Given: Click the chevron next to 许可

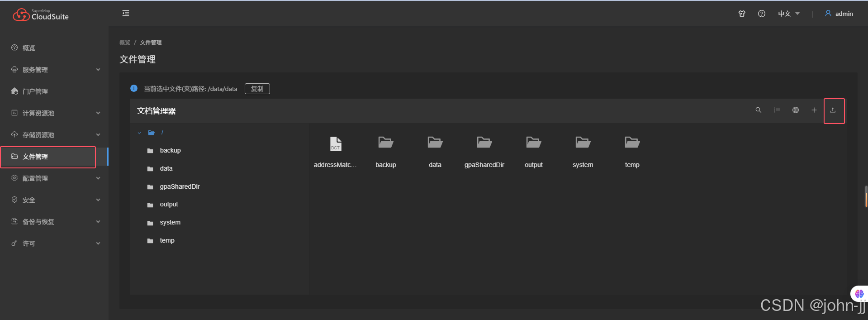Looking at the screenshot, I should tap(98, 244).
